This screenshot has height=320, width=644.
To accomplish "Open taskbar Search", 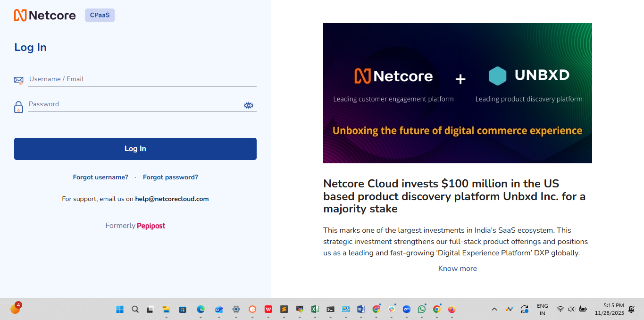I will pos(135,309).
